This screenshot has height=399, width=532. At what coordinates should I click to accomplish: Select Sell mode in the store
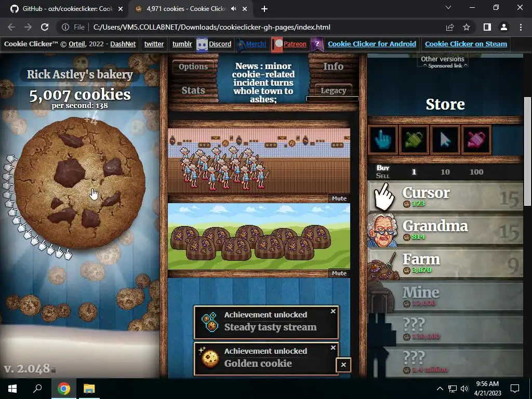coord(383,176)
